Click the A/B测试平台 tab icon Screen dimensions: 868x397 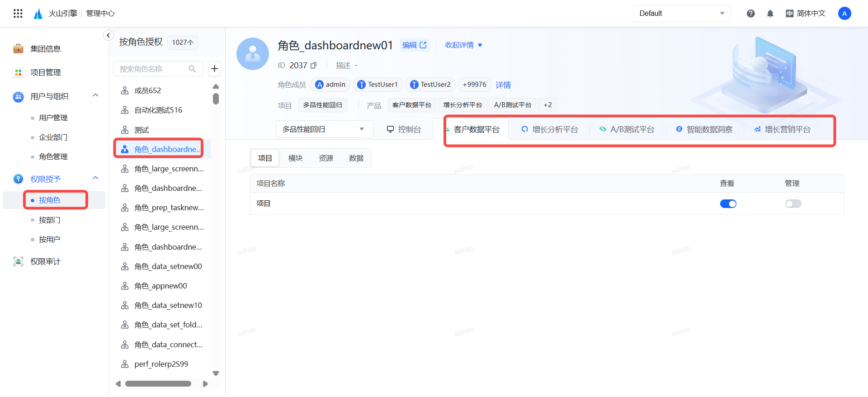coord(603,129)
